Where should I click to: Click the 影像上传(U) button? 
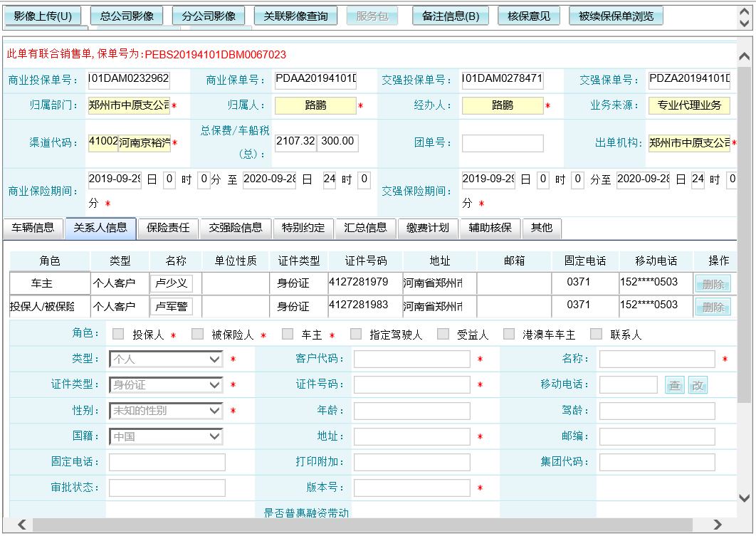[43, 16]
